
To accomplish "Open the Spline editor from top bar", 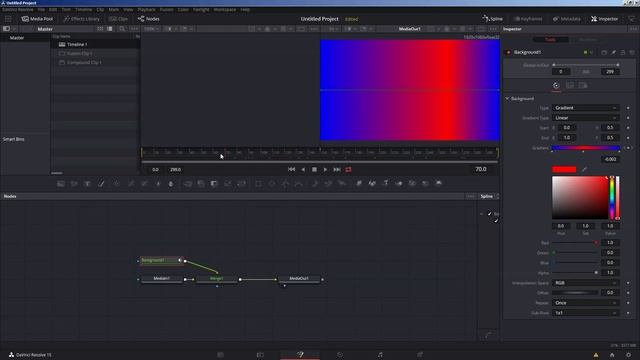I will [493, 19].
